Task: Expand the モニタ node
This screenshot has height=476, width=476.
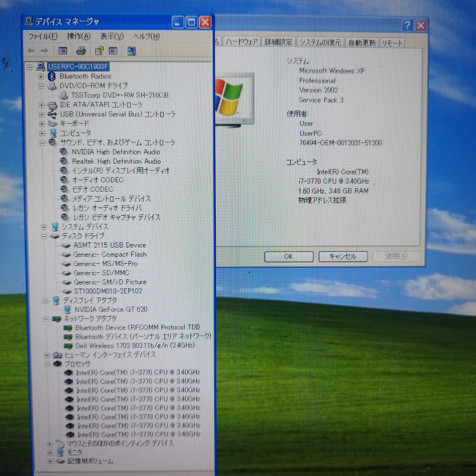Action: point(50,453)
